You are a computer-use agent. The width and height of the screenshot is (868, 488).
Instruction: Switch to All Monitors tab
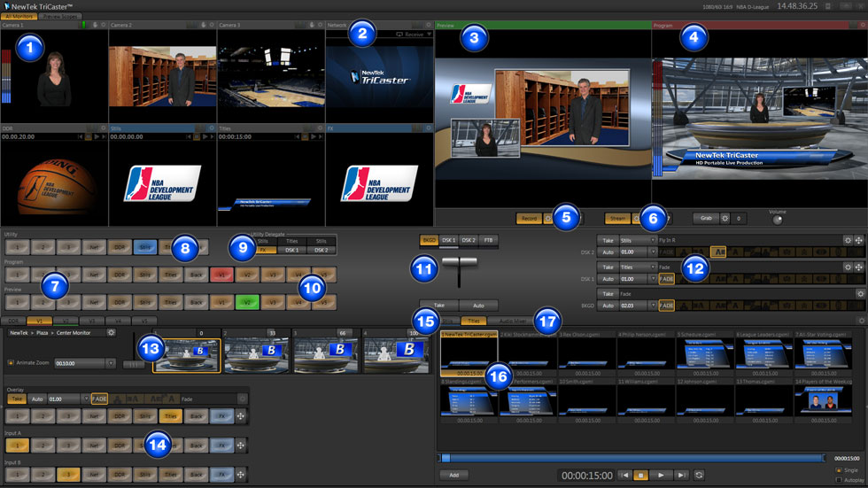(19, 17)
